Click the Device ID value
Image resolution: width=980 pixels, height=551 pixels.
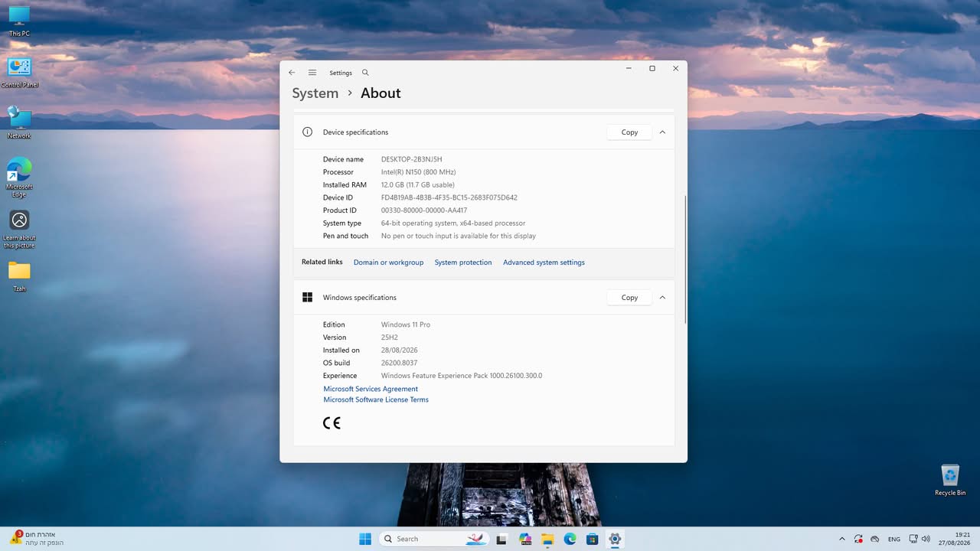[x=449, y=197]
